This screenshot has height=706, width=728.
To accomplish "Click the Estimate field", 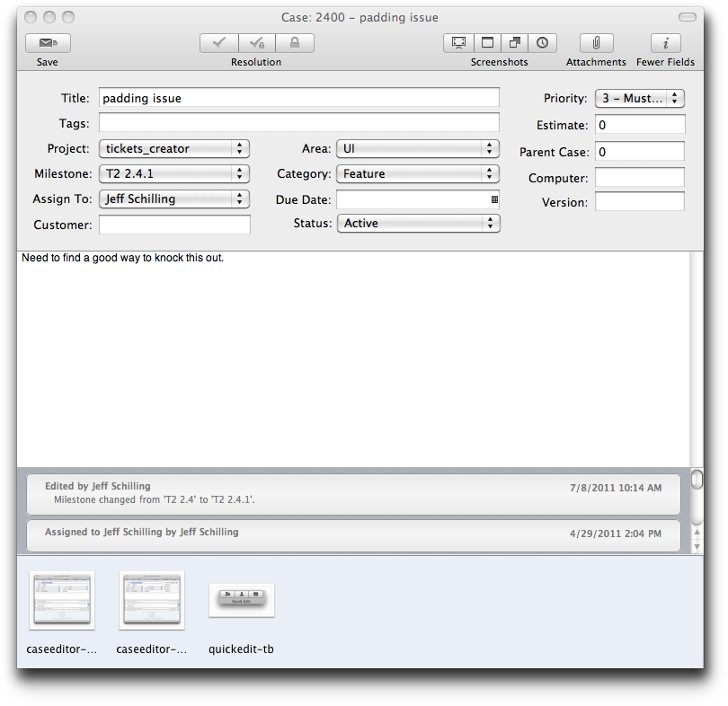I will pyautogui.click(x=640, y=125).
